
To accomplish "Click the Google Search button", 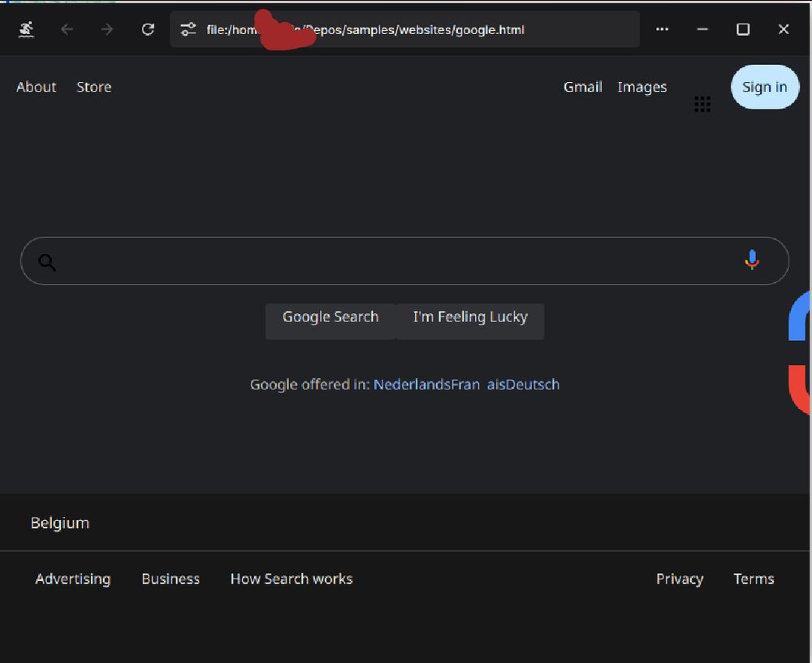I will pyautogui.click(x=330, y=321).
